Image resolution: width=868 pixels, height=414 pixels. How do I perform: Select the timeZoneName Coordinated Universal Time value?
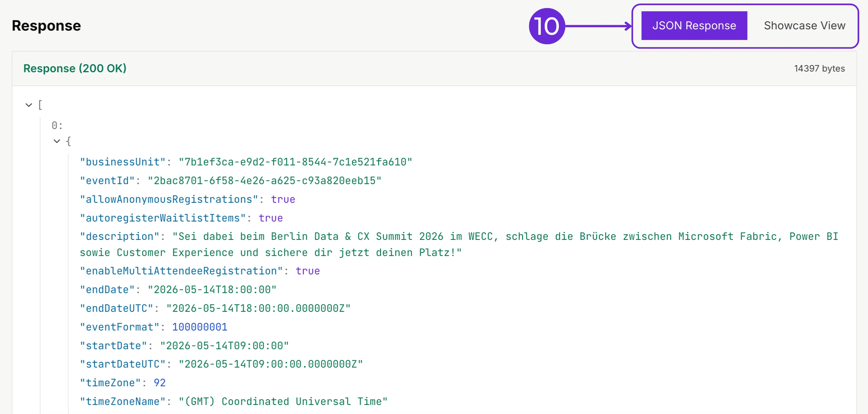(x=283, y=401)
